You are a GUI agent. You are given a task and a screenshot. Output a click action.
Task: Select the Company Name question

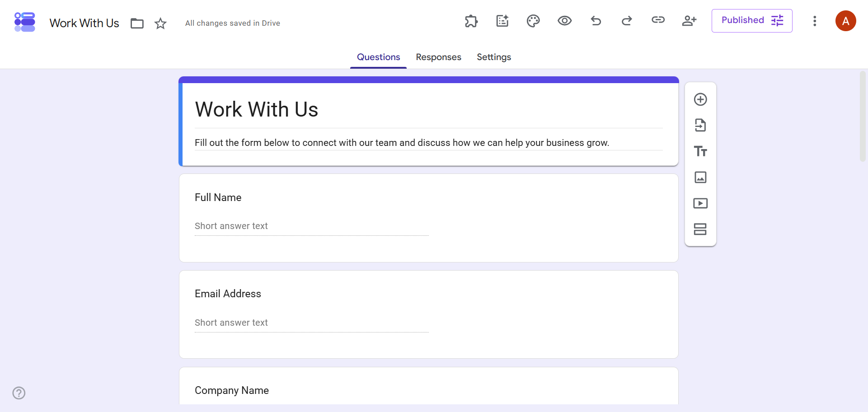[429, 386]
